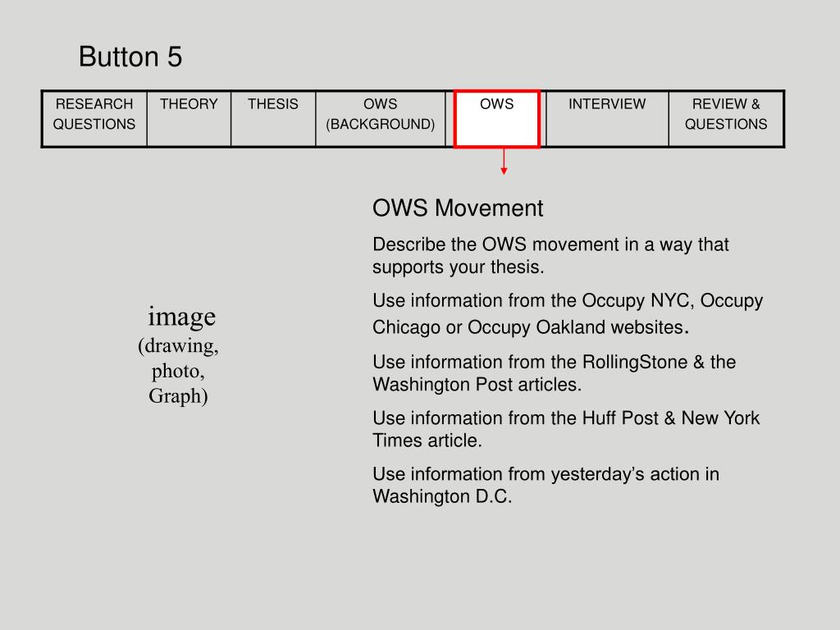Select the image placeholder text

coord(179,354)
